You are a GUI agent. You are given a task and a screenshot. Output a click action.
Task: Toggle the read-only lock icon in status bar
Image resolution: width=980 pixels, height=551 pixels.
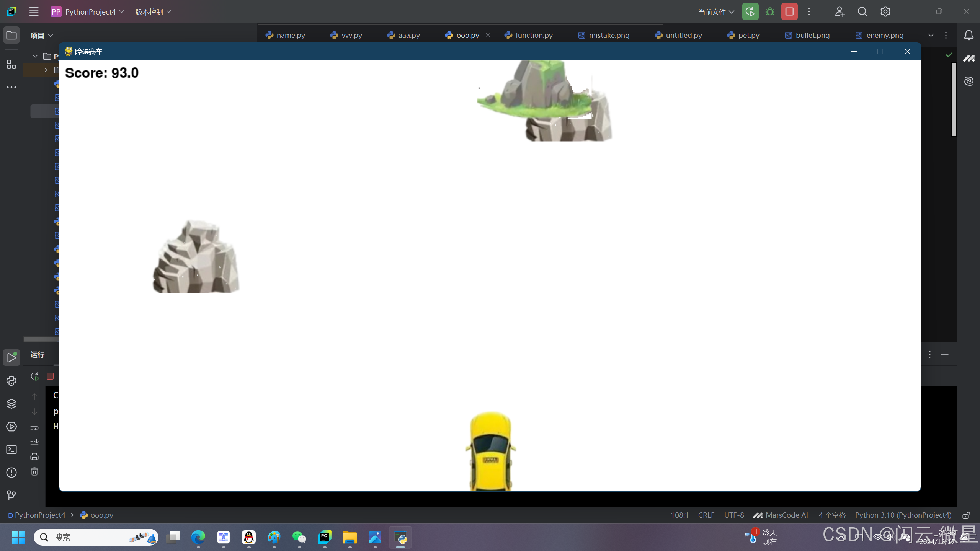tap(966, 515)
